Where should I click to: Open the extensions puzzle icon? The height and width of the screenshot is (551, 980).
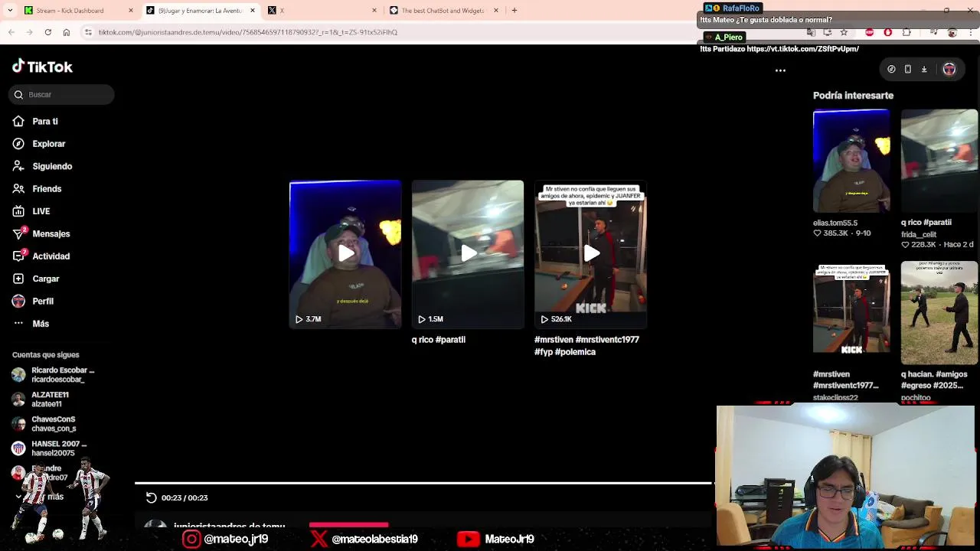coord(906,32)
